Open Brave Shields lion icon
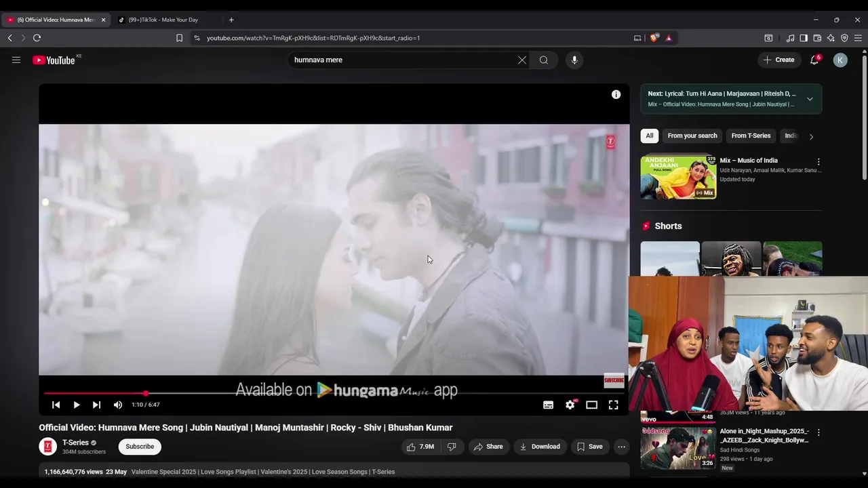868x488 pixels. [x=654, y=38]
